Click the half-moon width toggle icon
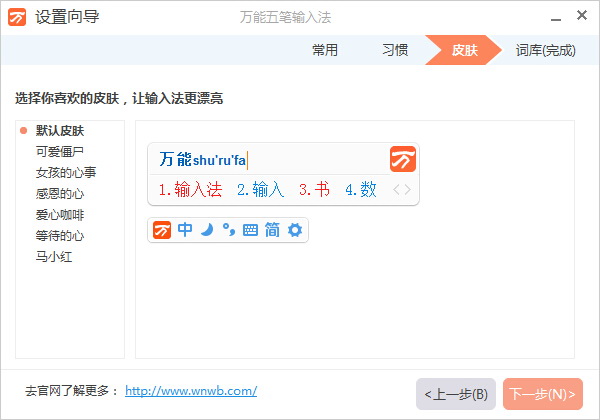600x420 pixels. point(207,230)
